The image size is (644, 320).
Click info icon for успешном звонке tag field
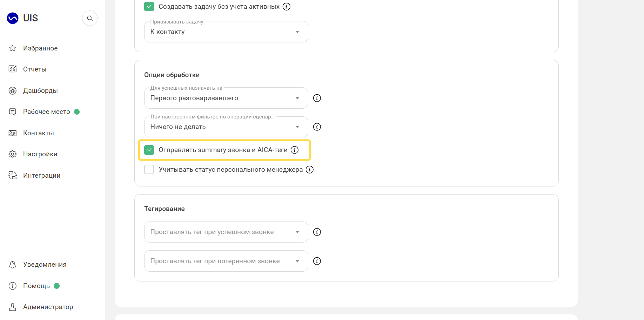tap(317, 232)
